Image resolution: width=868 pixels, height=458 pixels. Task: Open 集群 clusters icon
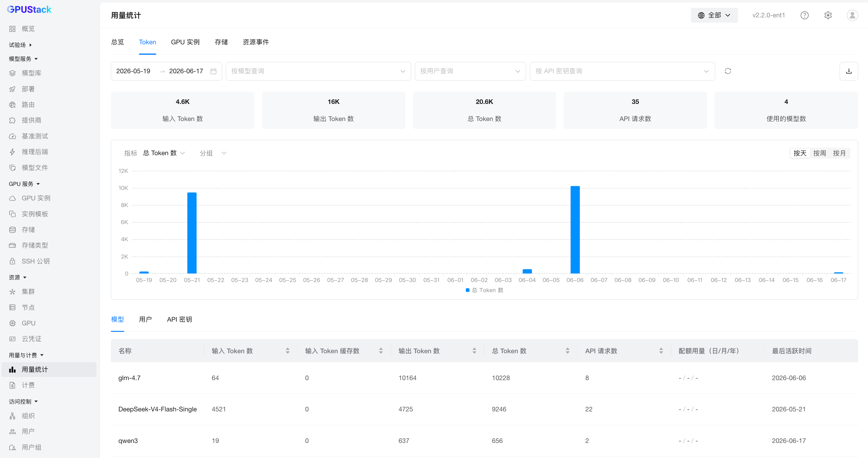click(12, 292)
